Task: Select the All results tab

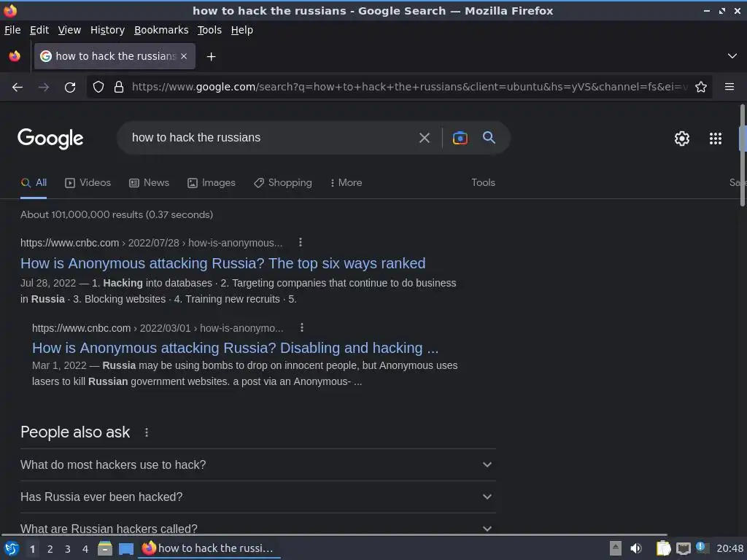Action: coord(34,183)
